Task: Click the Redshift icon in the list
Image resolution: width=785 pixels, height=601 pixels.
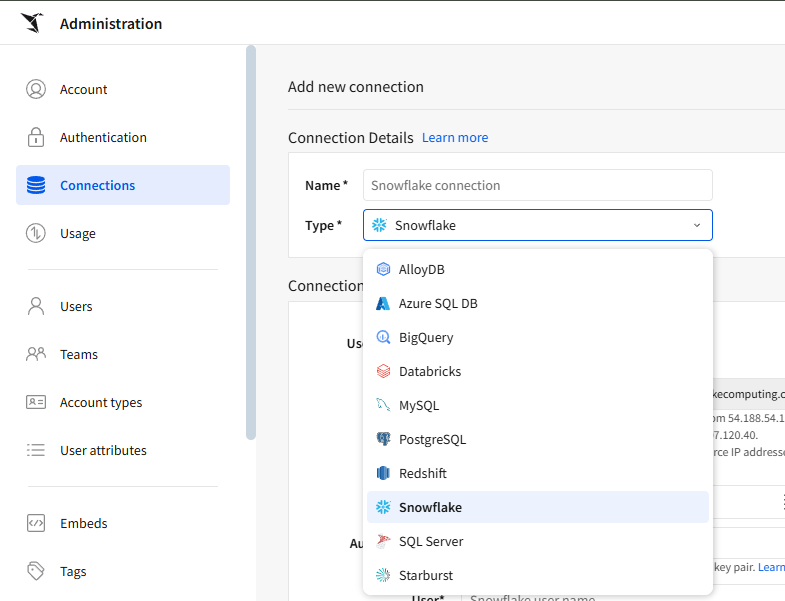Action: 383,473
